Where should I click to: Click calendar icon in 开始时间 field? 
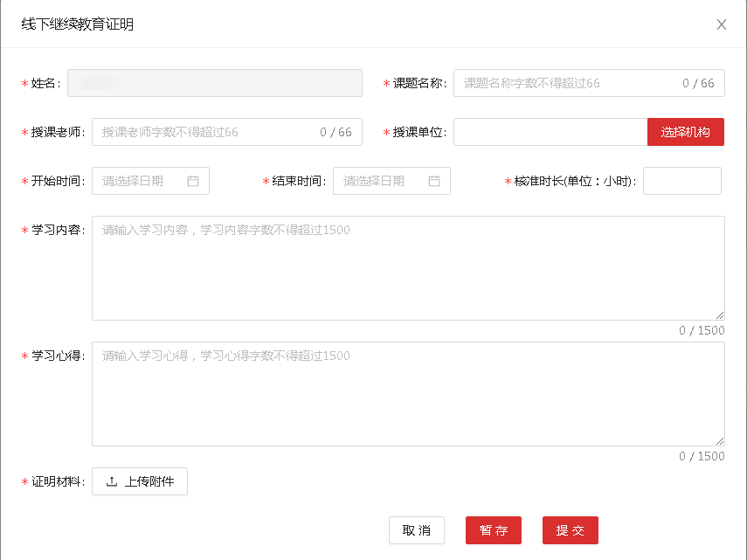pyautogui.click(x=193, y=181)
